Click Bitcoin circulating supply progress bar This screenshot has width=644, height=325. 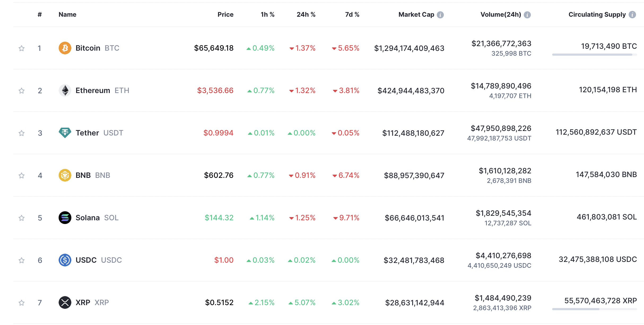(x=594, y=55)
